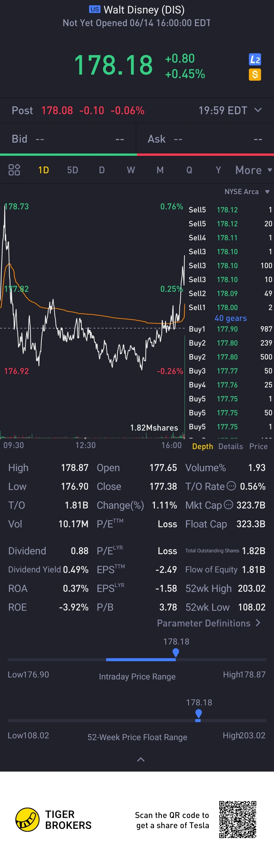Tap Scan the QR code promo text
Image resolution: width=274 pixels, height=868 pixels.
172,820
